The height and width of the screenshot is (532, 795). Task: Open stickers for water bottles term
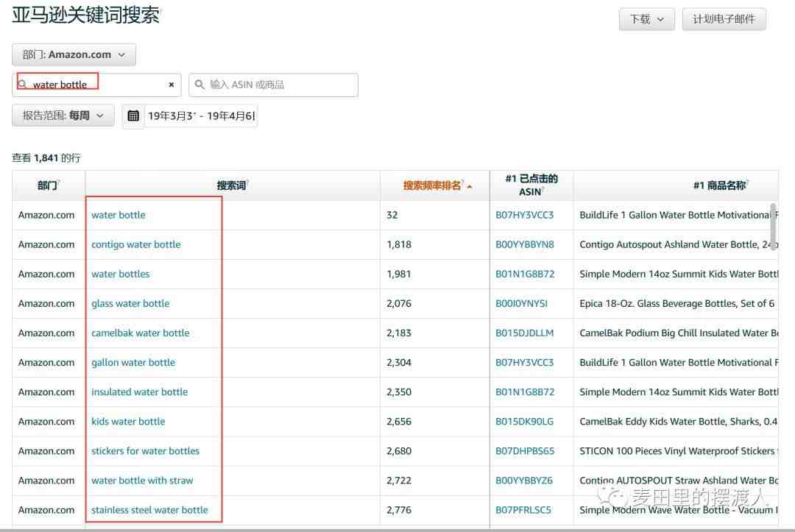(x=146, y=450)
